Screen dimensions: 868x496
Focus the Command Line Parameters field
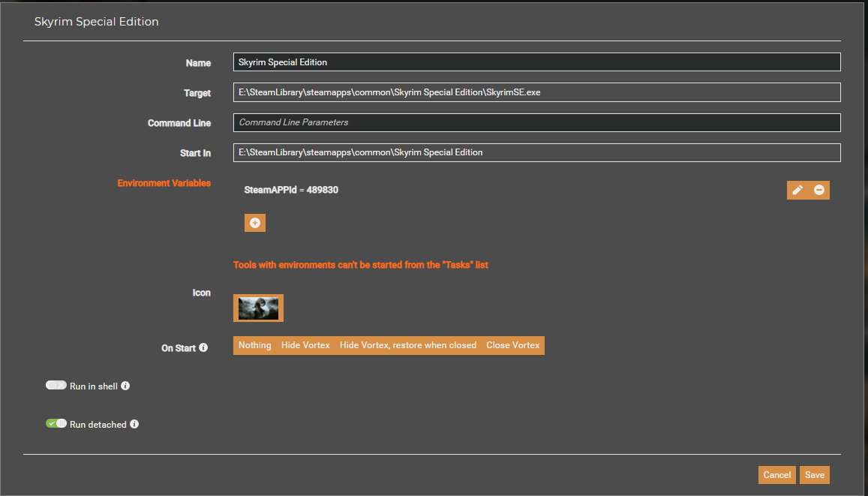(x=537, y=122)
